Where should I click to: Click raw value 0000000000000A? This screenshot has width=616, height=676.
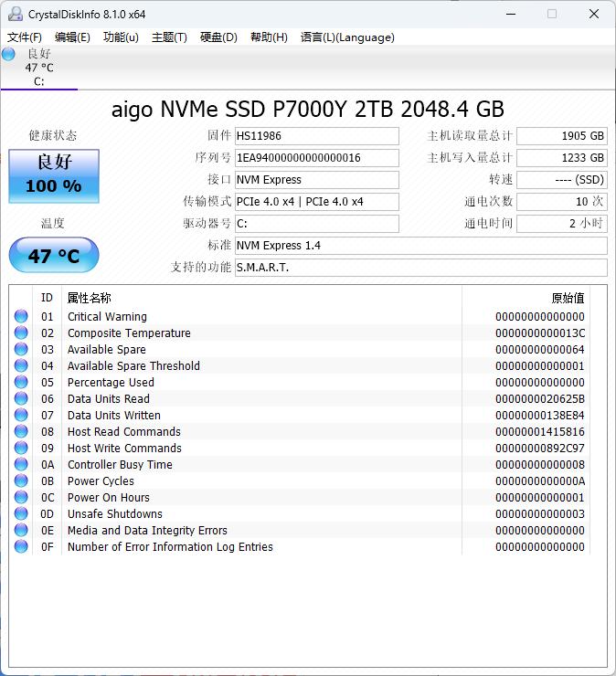[x=539, y=481]
